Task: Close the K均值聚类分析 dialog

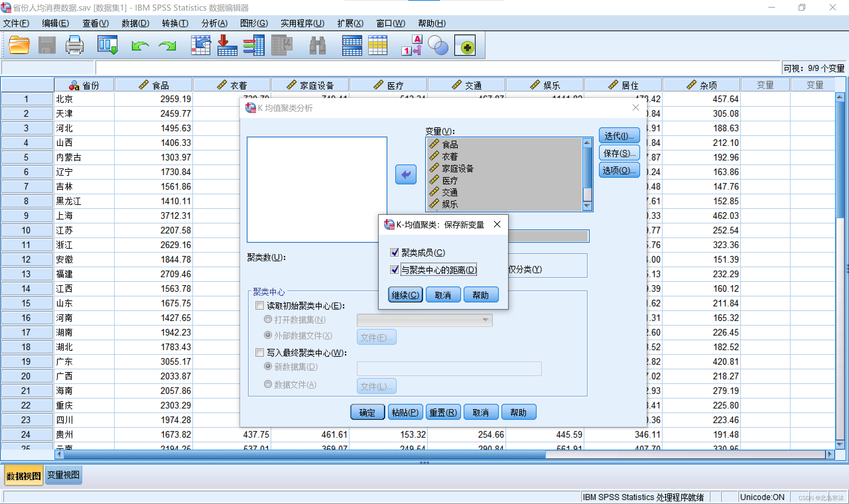Action: pyautogui.click(x=636, y=108)
